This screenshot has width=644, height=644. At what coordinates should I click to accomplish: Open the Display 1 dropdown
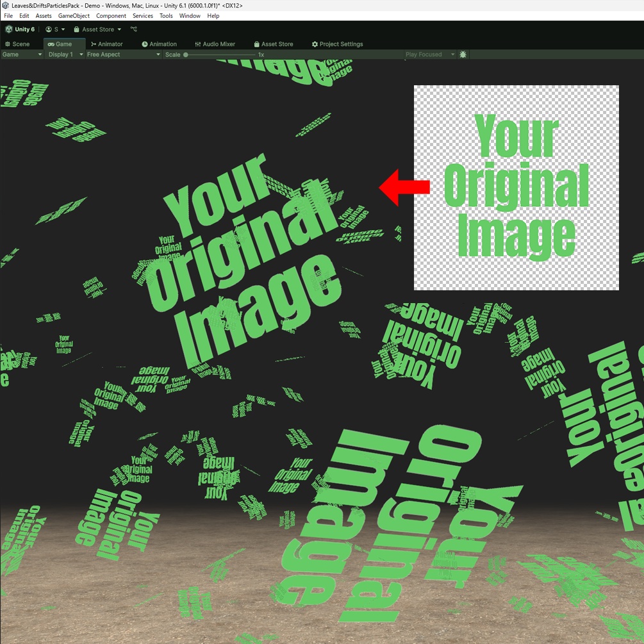65,54
